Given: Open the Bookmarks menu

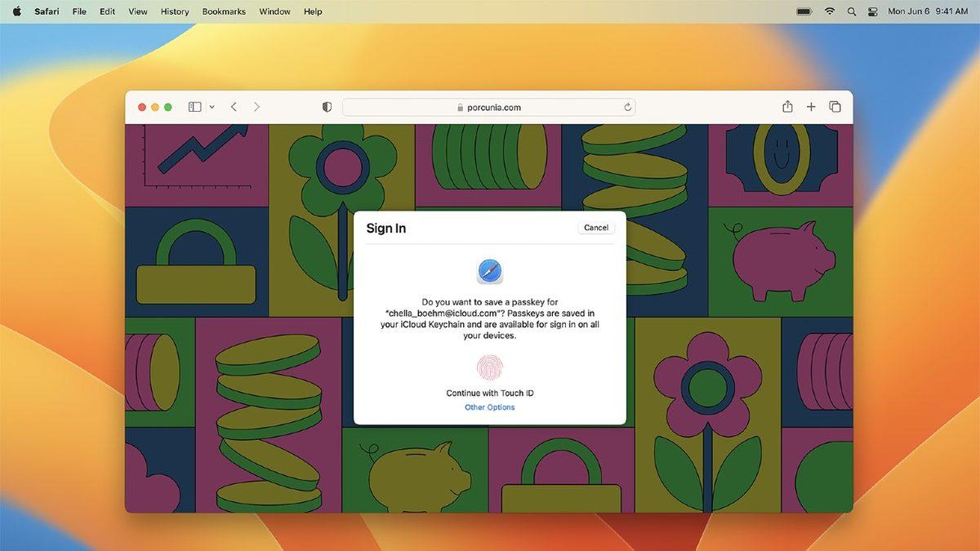Looking at the screenshot, I should coord(223,11).
